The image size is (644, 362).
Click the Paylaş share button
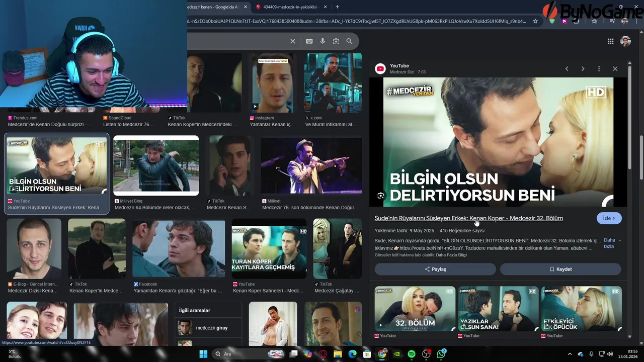click(x=435, y=269)
